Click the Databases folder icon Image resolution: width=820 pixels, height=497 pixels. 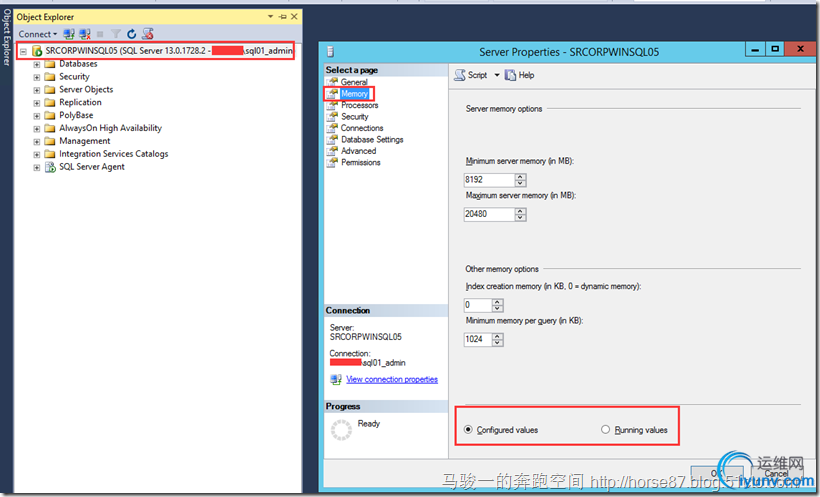(50, 64)
